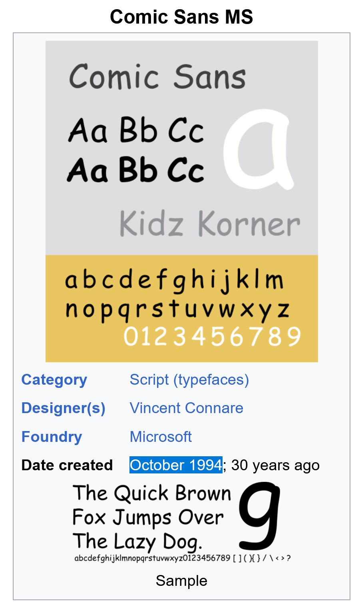Image resolution: width=364 pixels, height=615 pixels.
Task: Click the Sample caption text
Action: [x=181, y=581]
